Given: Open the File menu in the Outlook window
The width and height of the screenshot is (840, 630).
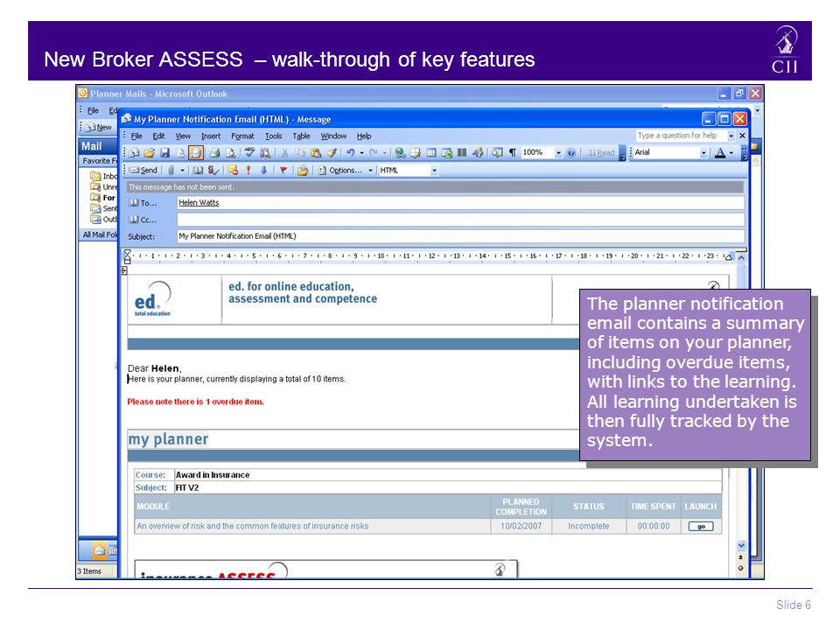Looking at the screenshot, I should coord(94,110).
